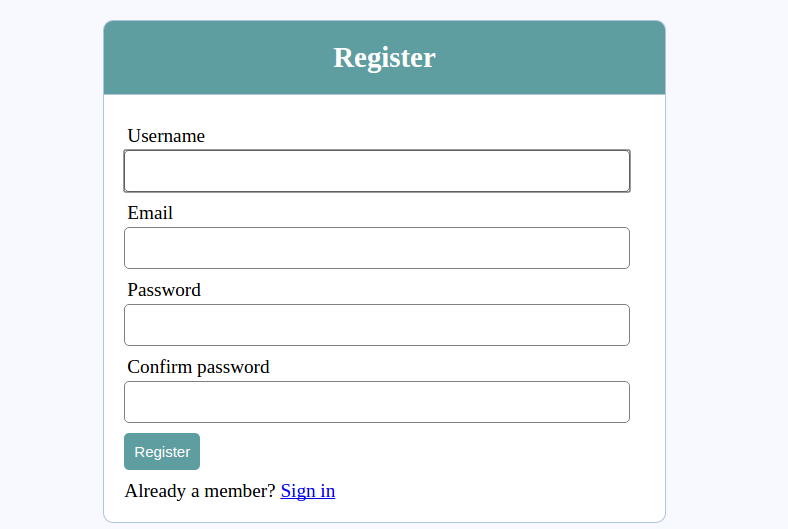This screenshot has width=788, height=529.
Task: Open the Sign in link
Action: tap(308, 491)
